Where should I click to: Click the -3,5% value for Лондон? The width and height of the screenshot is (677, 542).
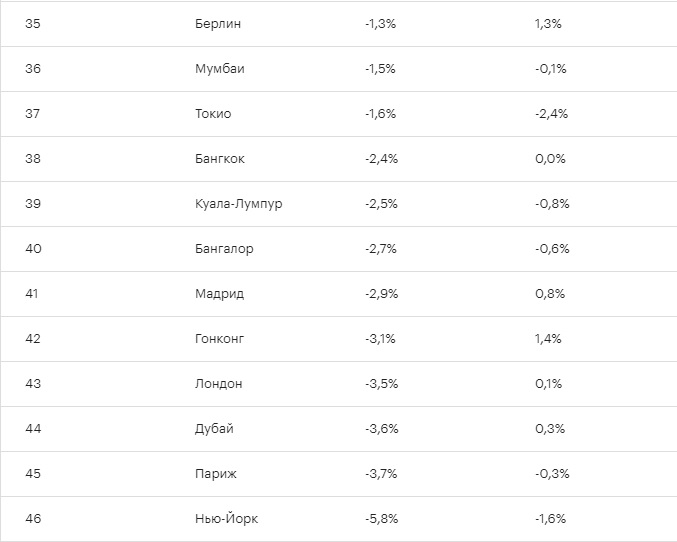coord(381,384)
